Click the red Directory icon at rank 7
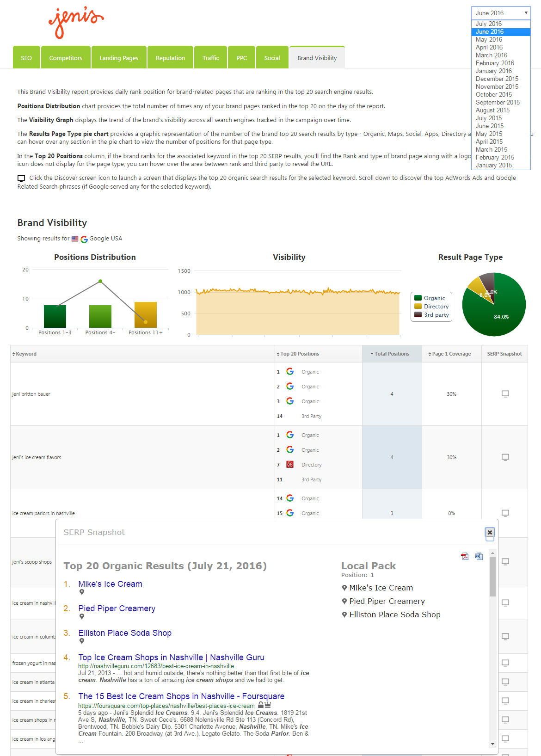 click(x=290, y=465)
